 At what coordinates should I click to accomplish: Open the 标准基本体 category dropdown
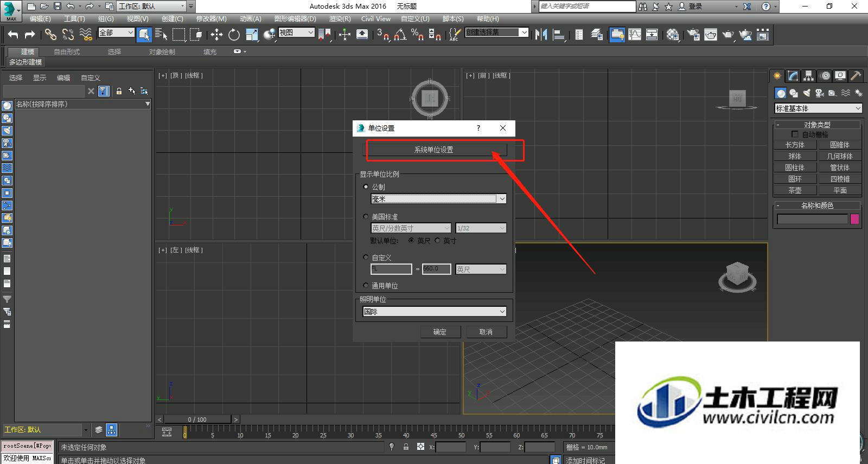(x=818, y=108)
